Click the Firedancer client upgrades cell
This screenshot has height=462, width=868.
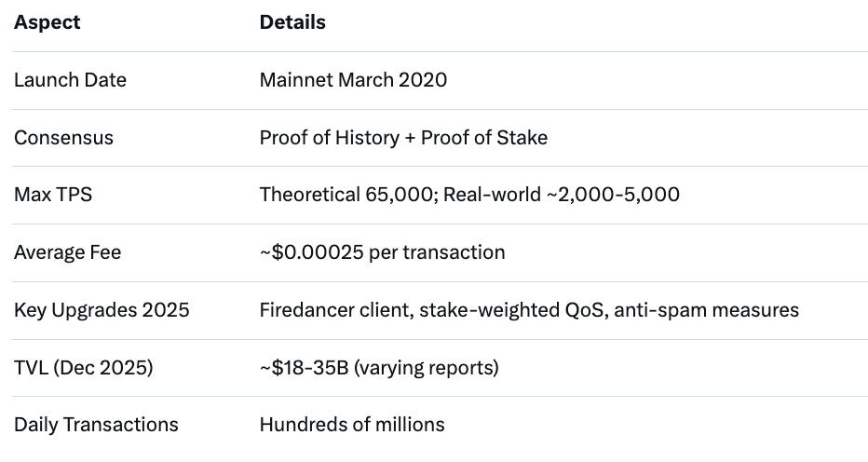pos(529,310)
